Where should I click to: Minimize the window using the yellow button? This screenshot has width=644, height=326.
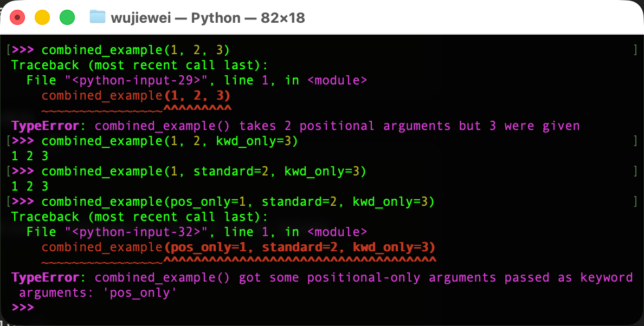click(42, 17)
